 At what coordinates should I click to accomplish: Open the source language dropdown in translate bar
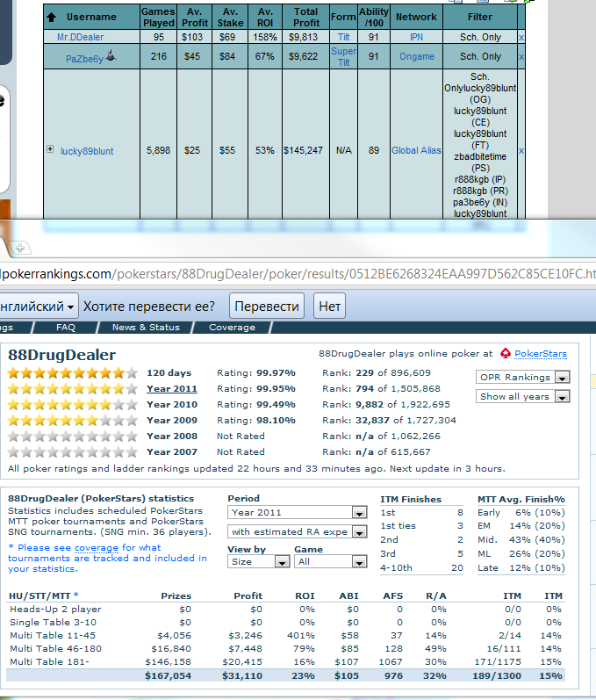[39, 307]
